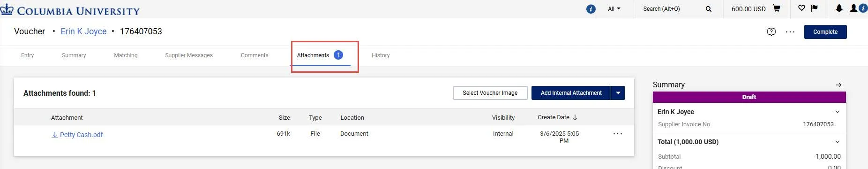Click the Columbia University crown logo
The image size is (868, 169).
pyautogui.click(x=7, y=9)
